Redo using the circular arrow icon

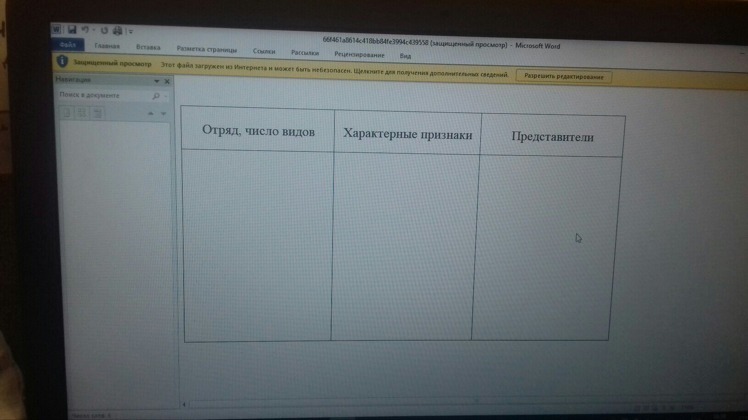click(104, 30)
